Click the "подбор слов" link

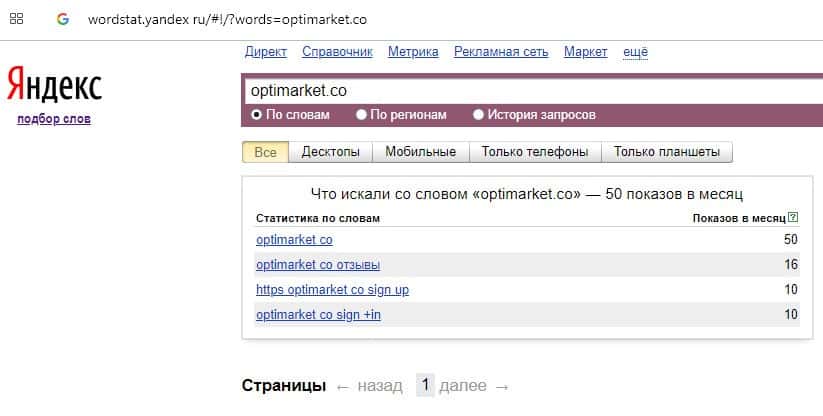click(x=54, y=119)
